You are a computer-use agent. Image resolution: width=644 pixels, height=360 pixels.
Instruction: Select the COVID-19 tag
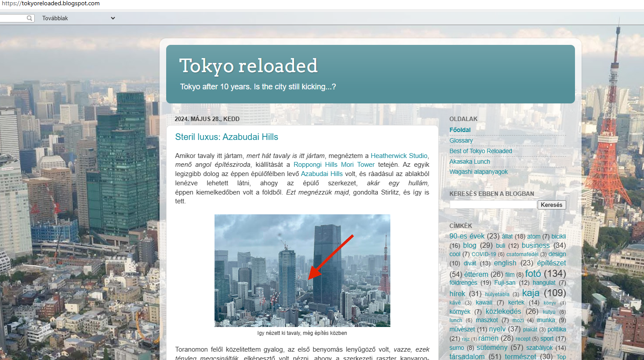tap(484, 254)
